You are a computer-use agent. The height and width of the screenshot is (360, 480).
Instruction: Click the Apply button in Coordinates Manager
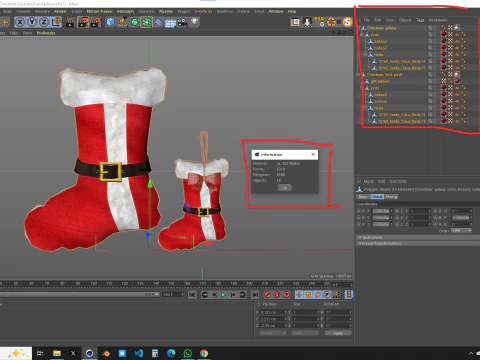pos(338,333)
